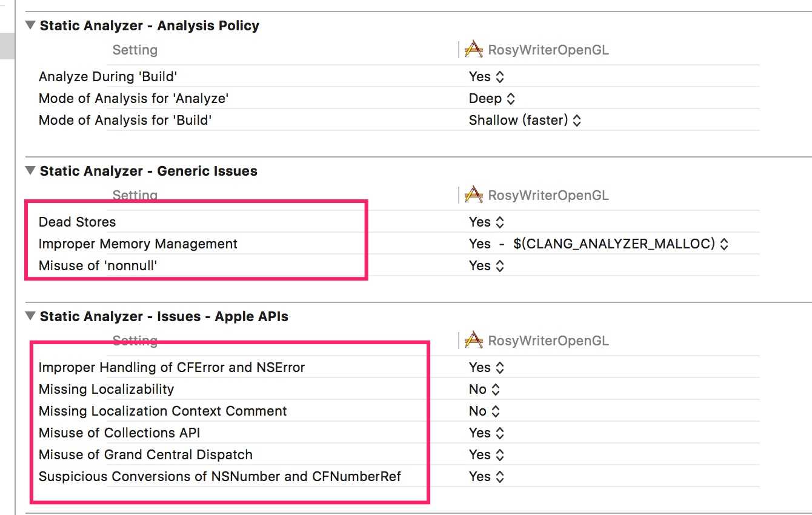Change the Dead Stores value popup
This screenshot has height=515, width=812.
[486, 222]
